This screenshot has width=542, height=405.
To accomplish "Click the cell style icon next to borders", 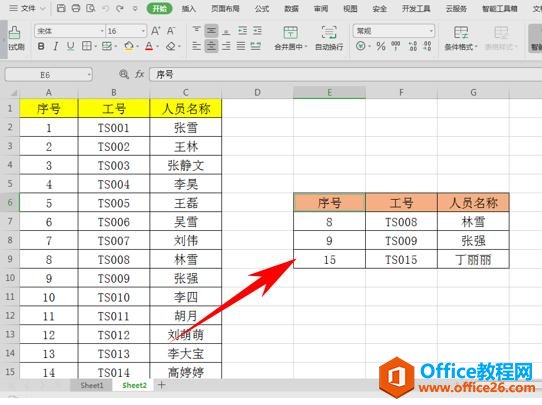I will point(107,46).
